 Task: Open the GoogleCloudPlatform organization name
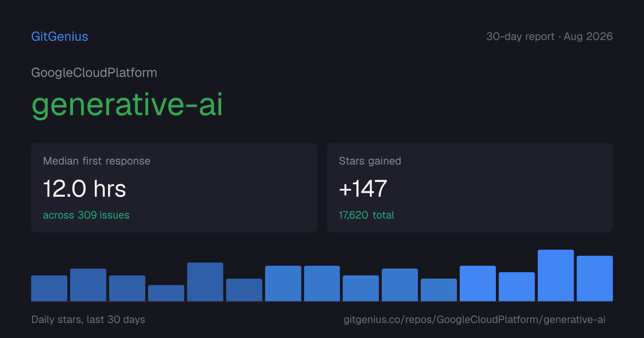pos(94,73)
